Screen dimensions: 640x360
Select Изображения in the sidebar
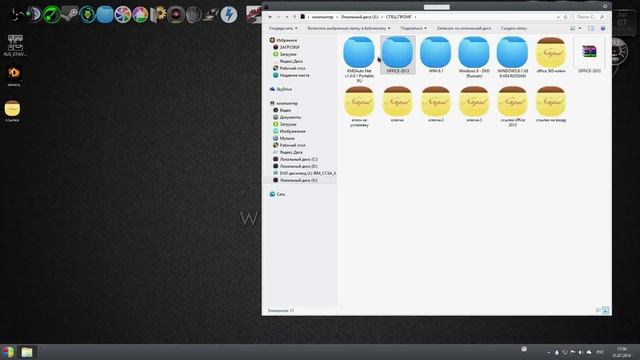click(289, 131)
